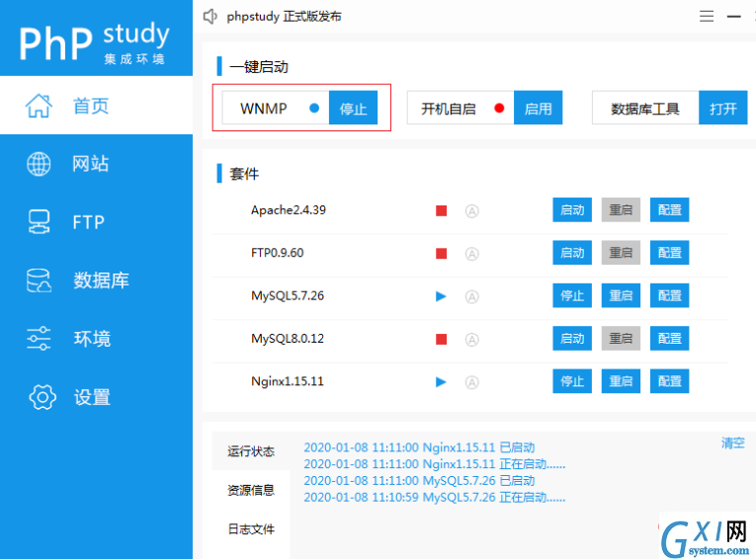This screenshot has height=559, width=756.
Task: Toggle FTP0.9.60 auto-start A icon
Action: tap(472, 254)
